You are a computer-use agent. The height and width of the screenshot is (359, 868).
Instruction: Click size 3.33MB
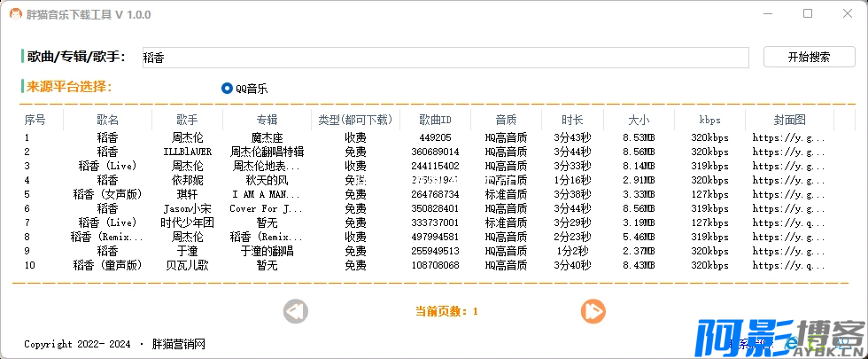[x=639, y=194]
